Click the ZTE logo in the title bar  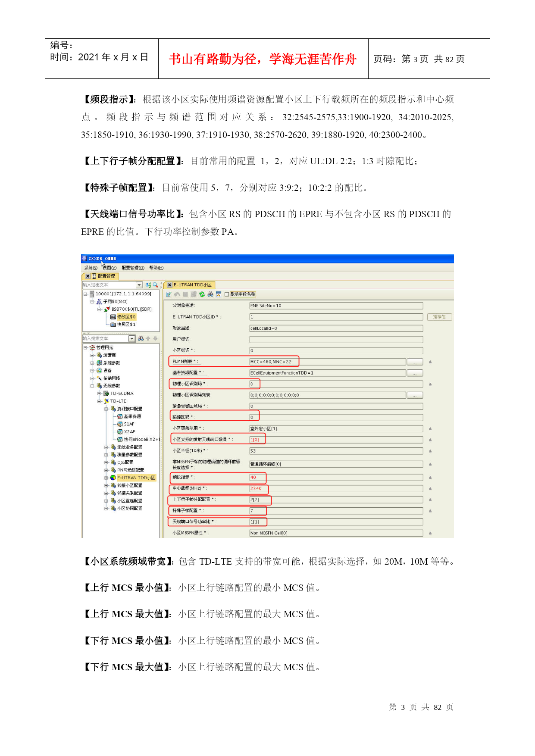pos(84,259)
